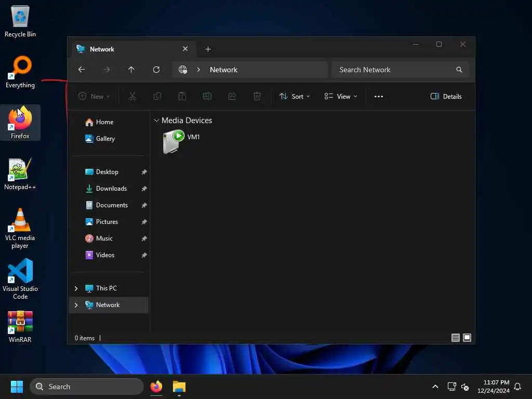The image size is (532, 399).
Task: Click Search Network input field
Action: click(x=401, y=70)
